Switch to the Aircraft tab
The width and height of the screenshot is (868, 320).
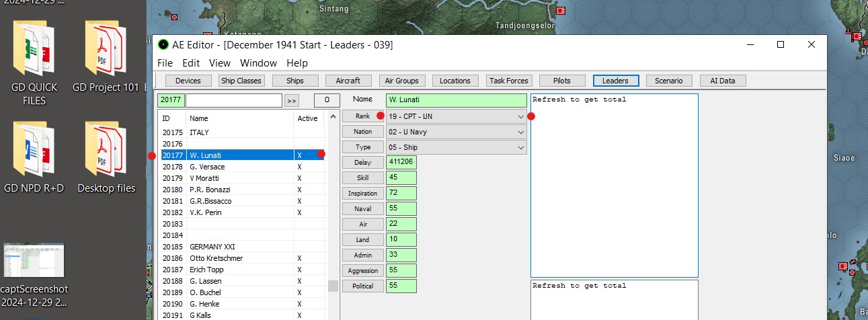[x=348, y=81]
